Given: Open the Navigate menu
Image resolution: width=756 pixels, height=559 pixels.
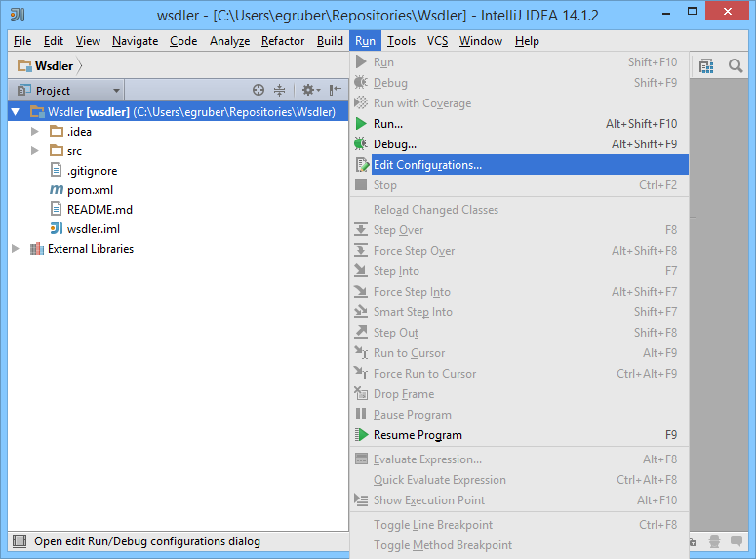Looking at the screenshot, I should pos(135,41).
